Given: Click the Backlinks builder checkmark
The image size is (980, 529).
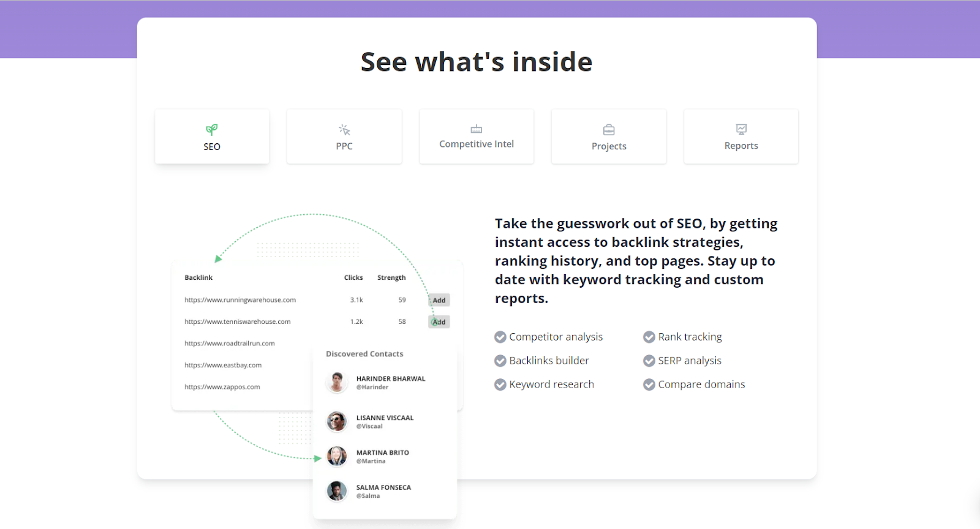Looking at the screenshot, I should [500, 361].
